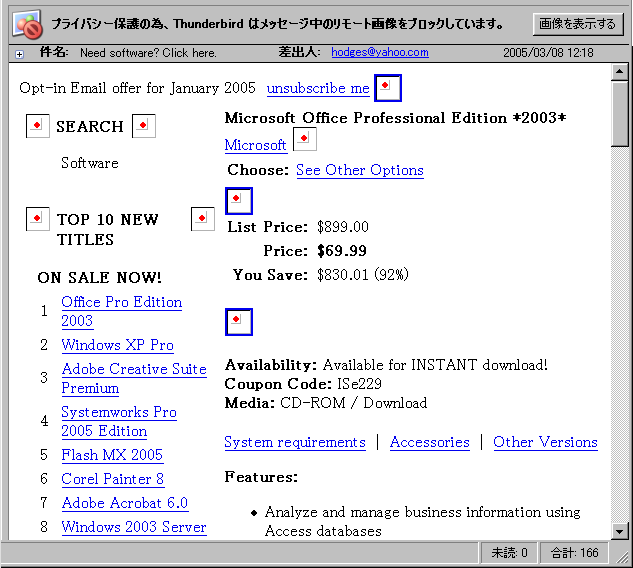Click the Media: CD-ROM / Download text
Screen dimensions: 633x568
click(x=326, y=403)
